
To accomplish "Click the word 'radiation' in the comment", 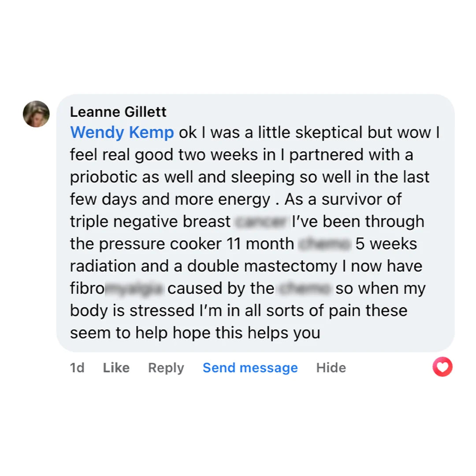I will 103,266.
